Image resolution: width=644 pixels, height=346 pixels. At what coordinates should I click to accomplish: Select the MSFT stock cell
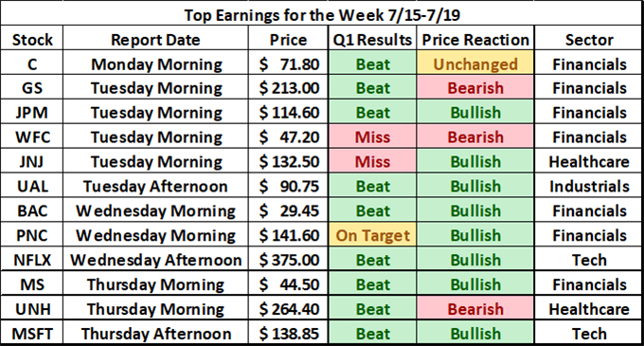click(x=32, y=334)
